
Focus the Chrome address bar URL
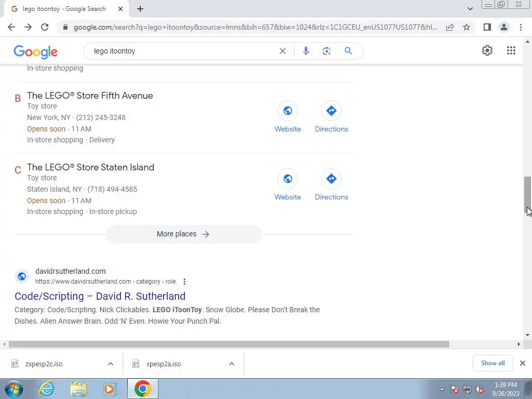(x=255, y=27)
